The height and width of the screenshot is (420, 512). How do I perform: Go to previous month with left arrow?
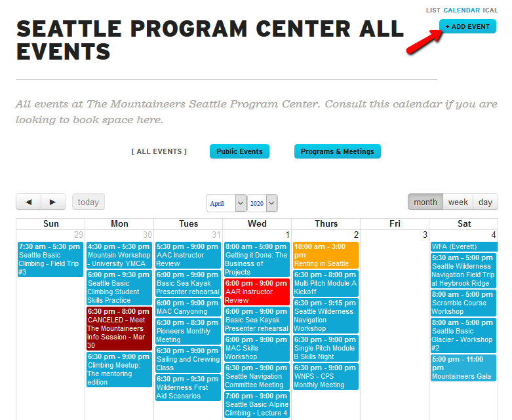point(28,202)
